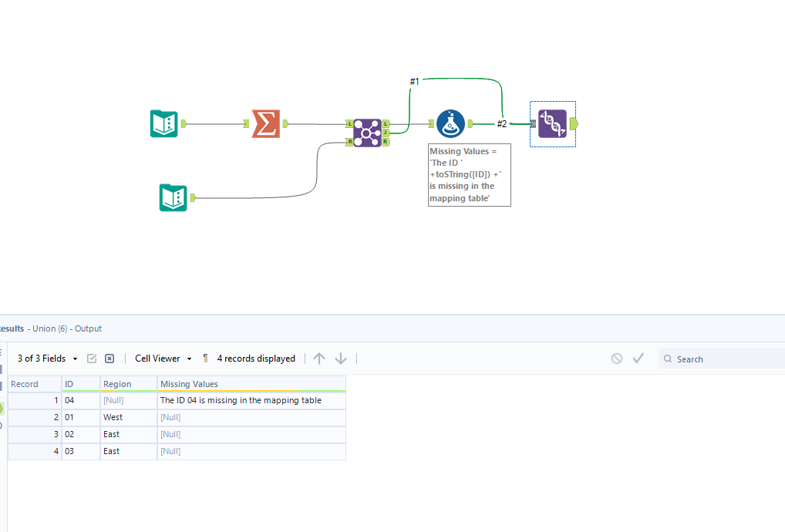The width and height of the screenshot is (785, 532).
Task: Click the second Input Data tool below
Action: [x=174, y=197]
